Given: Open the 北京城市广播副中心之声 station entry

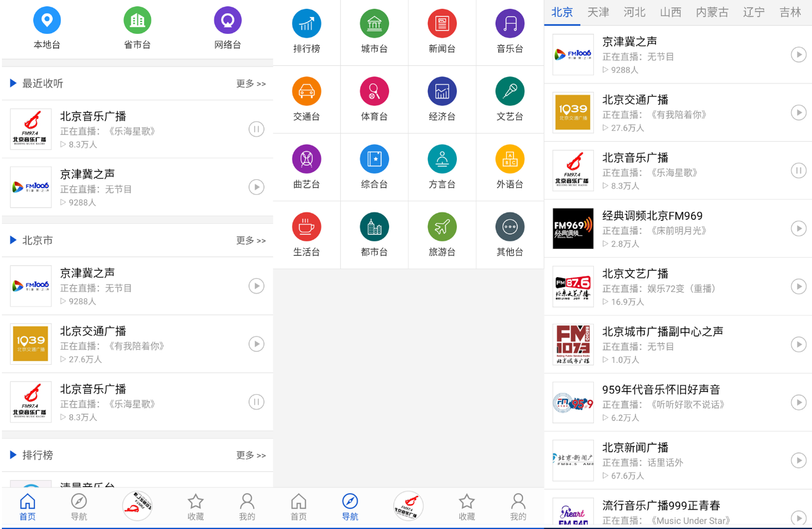Looking at the screenshot, I should 662,332.
